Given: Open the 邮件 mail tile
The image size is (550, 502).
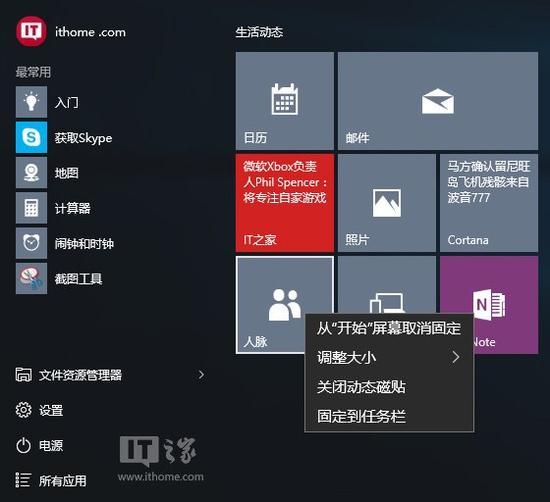Looking at the screenshot, I should (438, 101).
